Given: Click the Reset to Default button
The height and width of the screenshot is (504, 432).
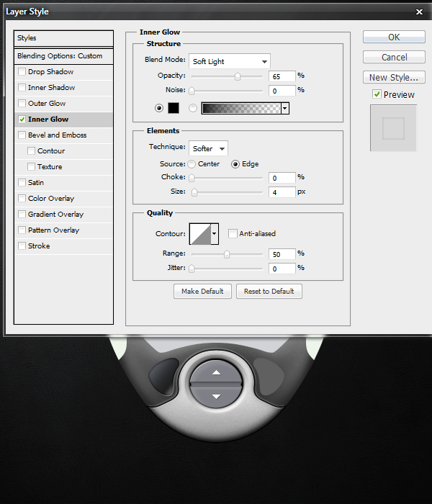Looking at the screenshot, I should tap(269, 291).
